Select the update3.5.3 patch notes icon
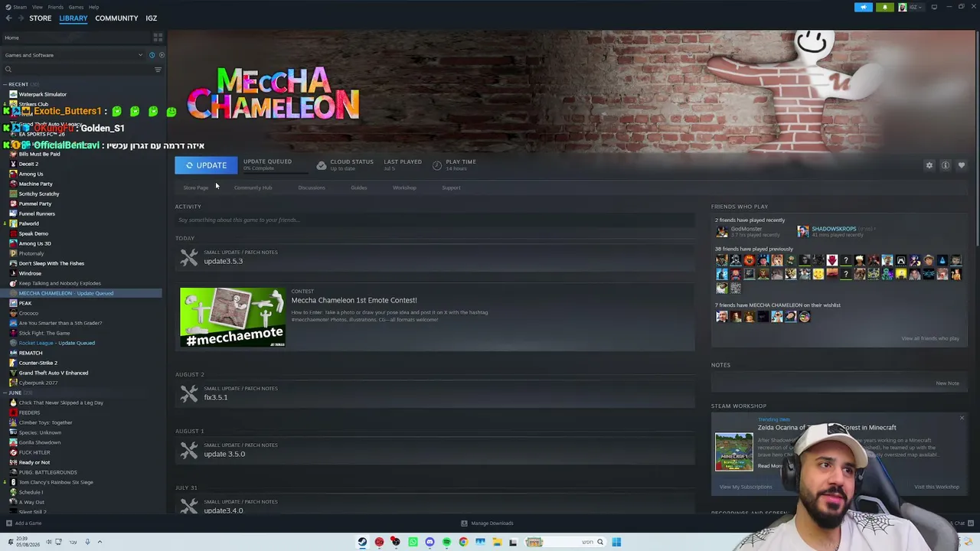 point(188,258)
